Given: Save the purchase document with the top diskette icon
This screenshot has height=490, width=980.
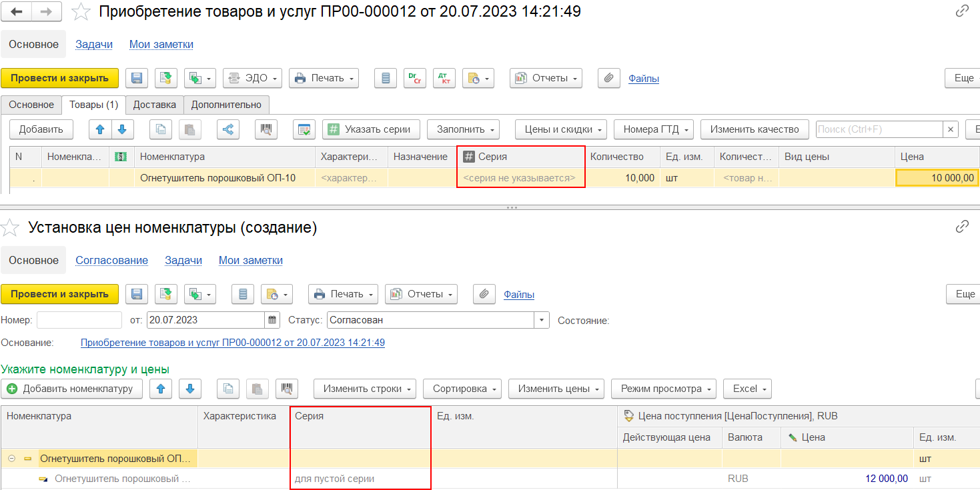Looking at the screenshot, I should 137,78.
